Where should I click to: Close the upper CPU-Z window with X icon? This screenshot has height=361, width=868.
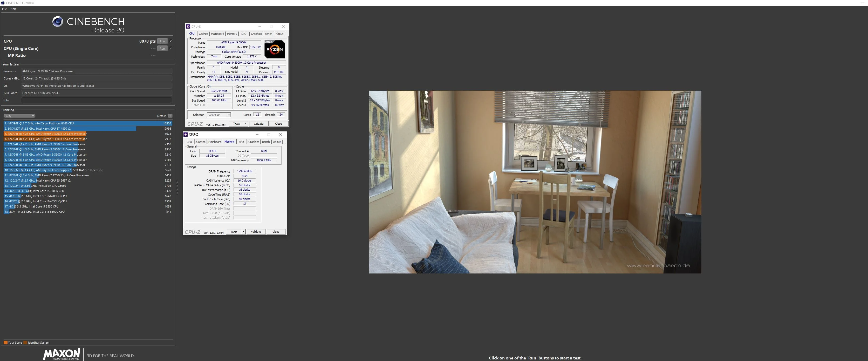pyautogui.click(x=283, y=26)
